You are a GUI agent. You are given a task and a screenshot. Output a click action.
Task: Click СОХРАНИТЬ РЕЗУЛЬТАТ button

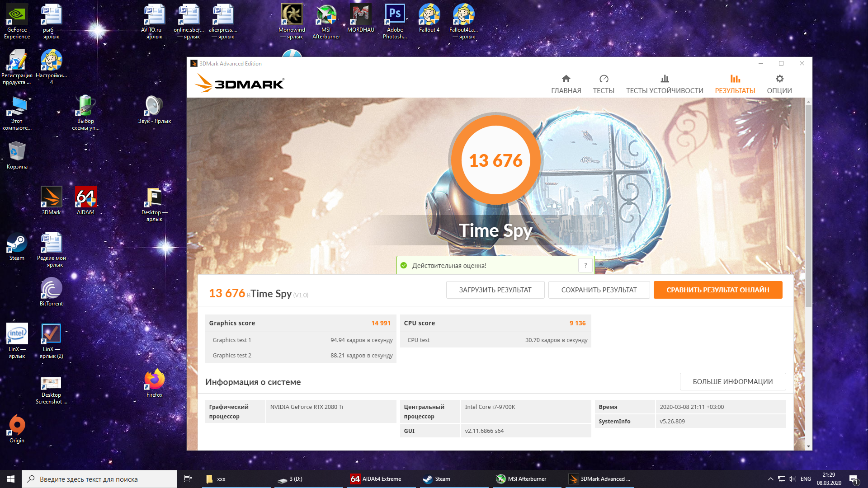point(599,290)
